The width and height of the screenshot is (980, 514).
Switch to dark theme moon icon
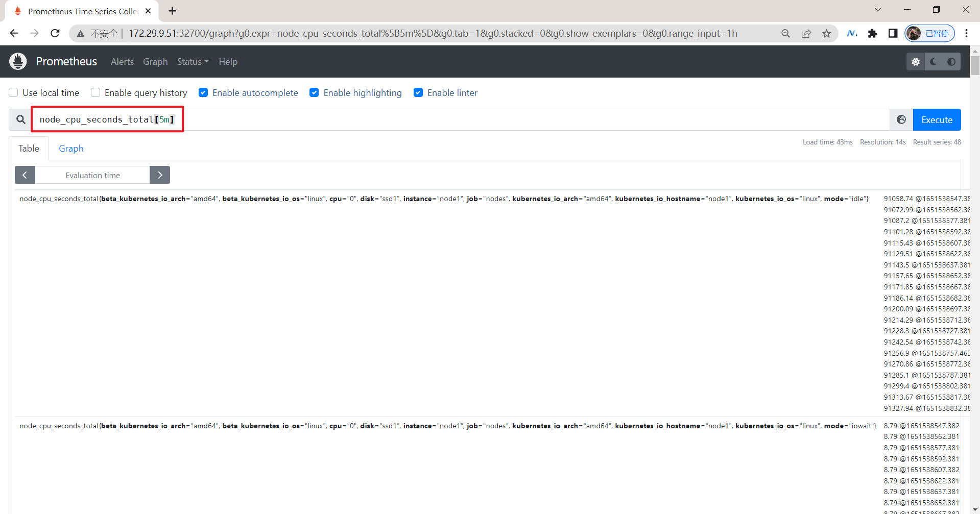tap(934, 62)
